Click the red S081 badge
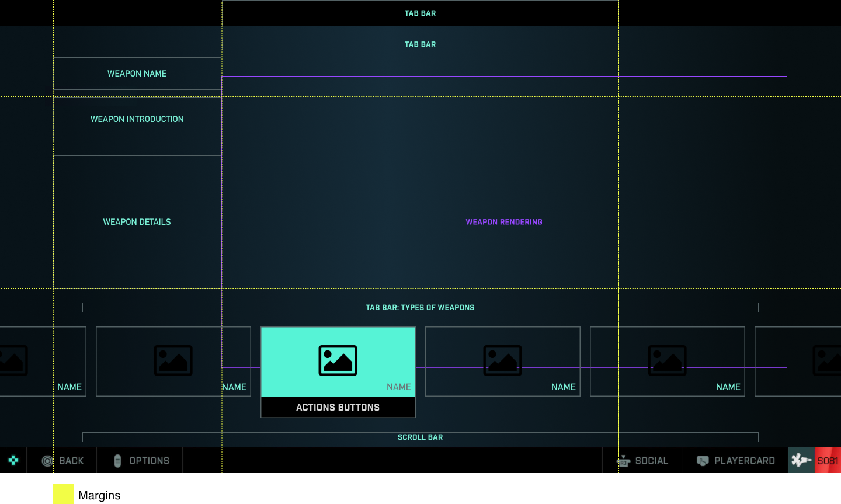Screen dimensions: 841x504 click(828, 460)
